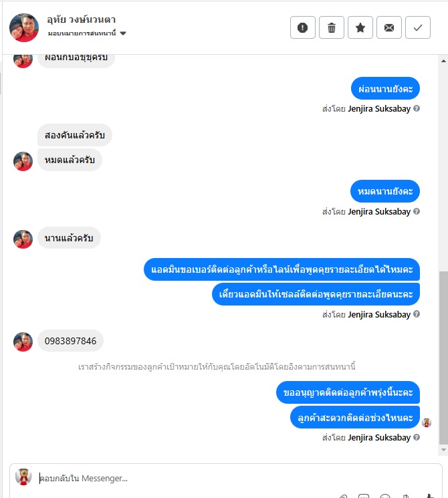Click Jenjira Suksabay name under ผ่อนนานยังคะ
The height and width of the screenshot is (498, 448).
pos(379,108)
